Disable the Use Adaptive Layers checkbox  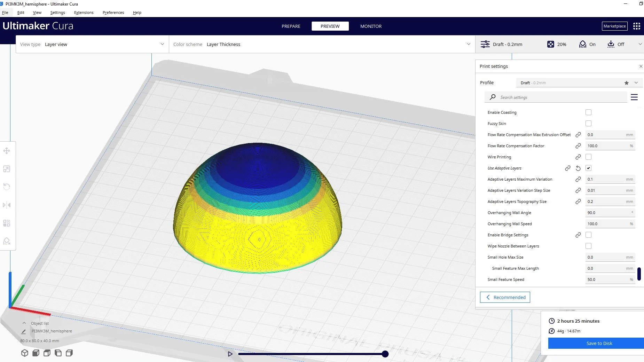pyautogui.click(x=589, y=168)
